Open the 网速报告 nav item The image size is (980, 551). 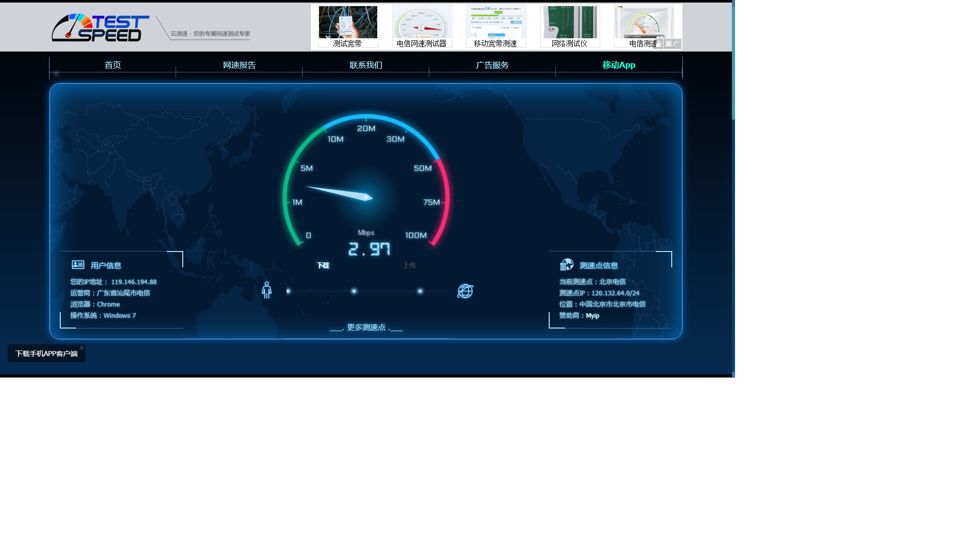pyautogui.click(x=239, y=65)
